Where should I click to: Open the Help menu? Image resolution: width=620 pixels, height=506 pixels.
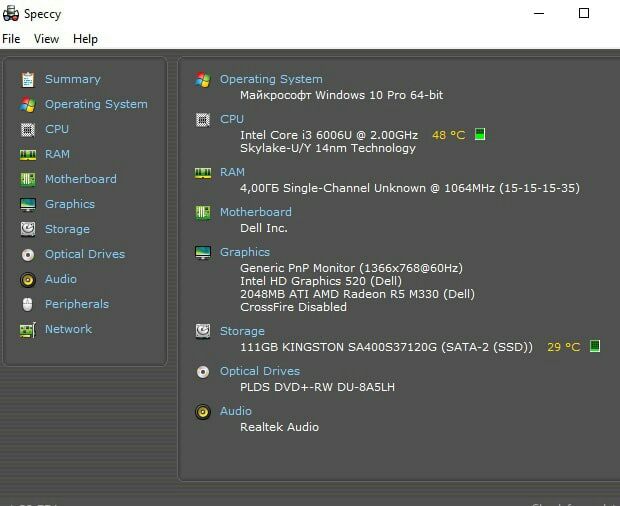coord(85,39)
